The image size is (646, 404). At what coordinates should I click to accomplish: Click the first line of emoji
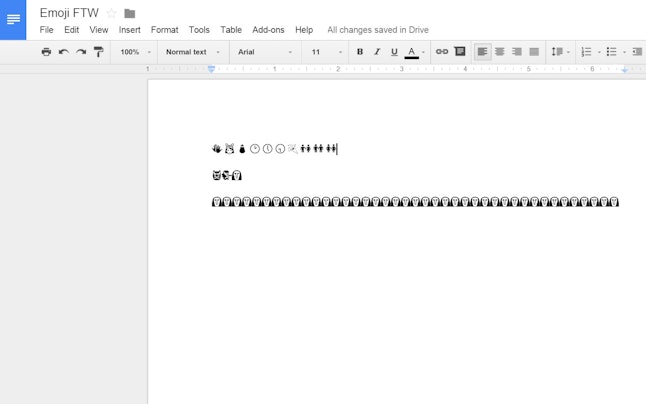tap(275, 149)
